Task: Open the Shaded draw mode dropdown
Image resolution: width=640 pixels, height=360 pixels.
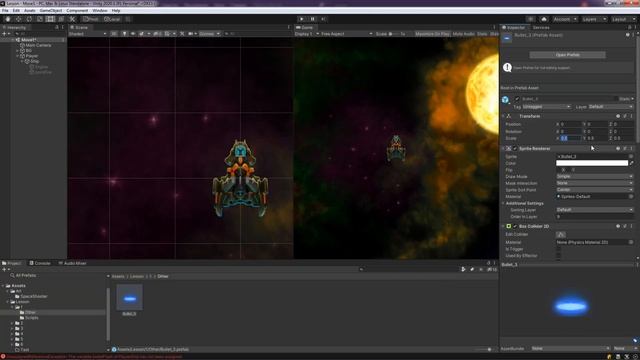Action: point(88,34)
